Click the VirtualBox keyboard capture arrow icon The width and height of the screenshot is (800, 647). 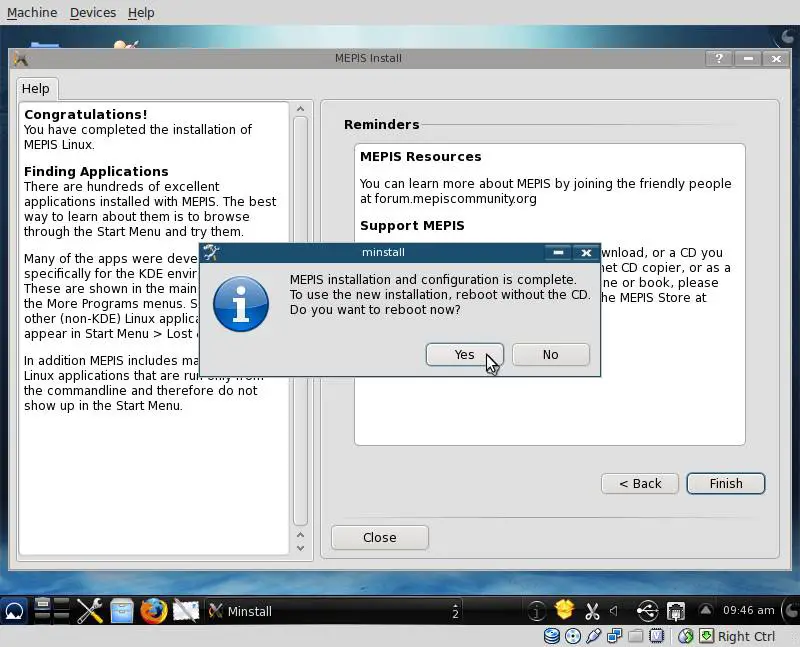pyautogui.click(x=706, y=636)
